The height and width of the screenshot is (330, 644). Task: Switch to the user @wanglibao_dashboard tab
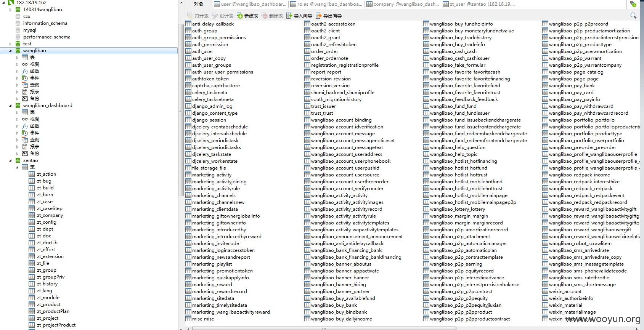pos(250,4)
